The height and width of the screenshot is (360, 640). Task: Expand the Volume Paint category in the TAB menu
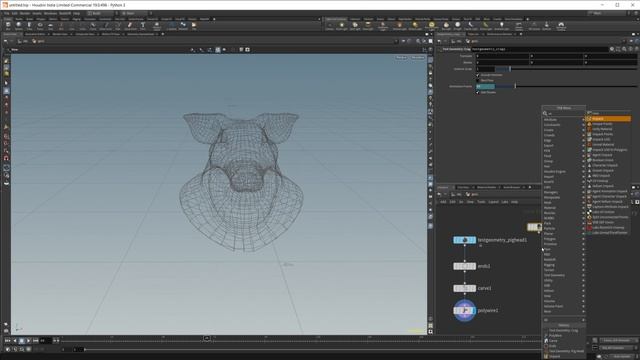click(x=564, y=306)
